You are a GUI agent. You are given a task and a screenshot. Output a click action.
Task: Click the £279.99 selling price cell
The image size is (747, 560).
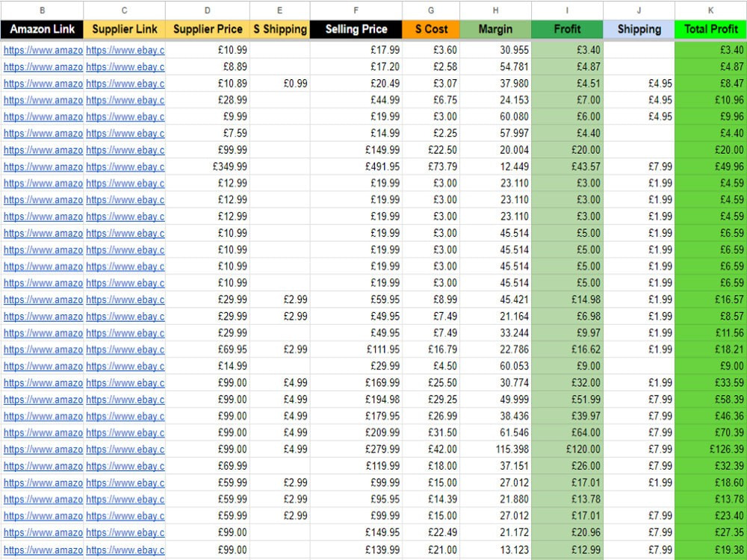(x=356, y=449)
